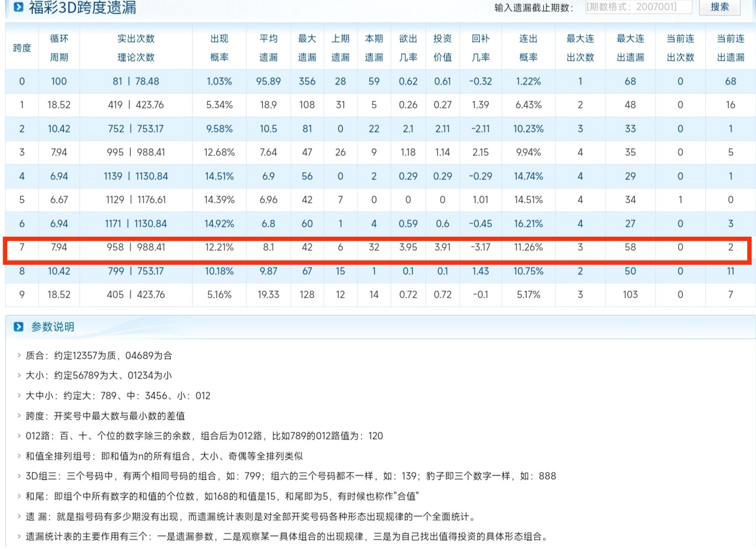The image size is (756, 549).
Task: Click the 搜索 search button
Action: pyautogui.click(x=719, y=7)
